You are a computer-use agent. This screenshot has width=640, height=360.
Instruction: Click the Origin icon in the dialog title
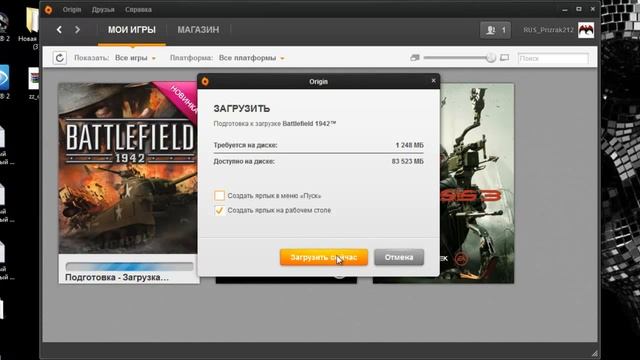(205, 81)
